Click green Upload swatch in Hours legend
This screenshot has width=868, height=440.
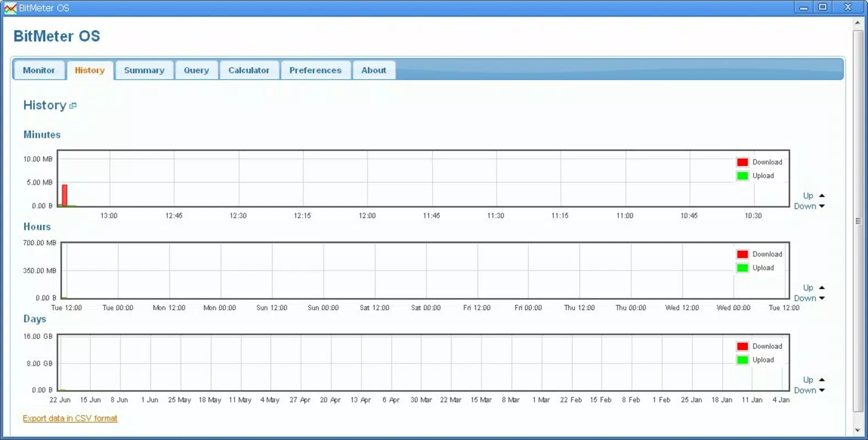tap(743, 268)
